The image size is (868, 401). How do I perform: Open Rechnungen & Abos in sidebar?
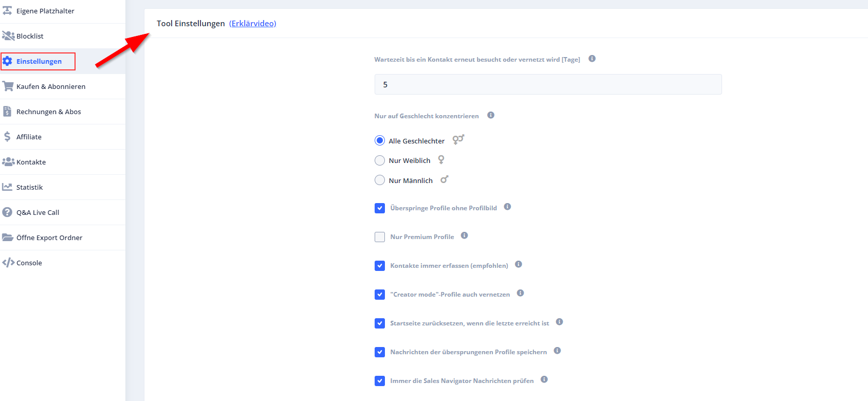[x=48, y=112]
